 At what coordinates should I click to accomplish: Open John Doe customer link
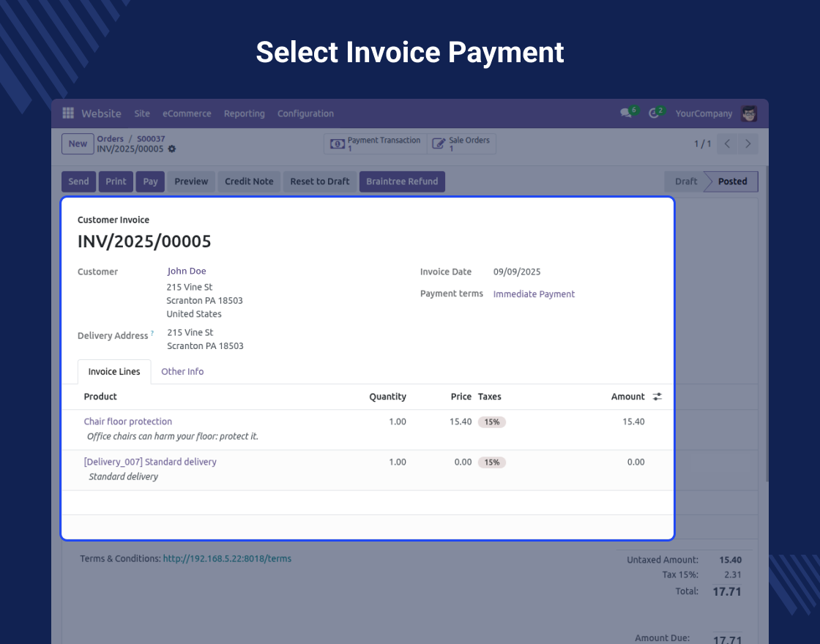point(187,272)
